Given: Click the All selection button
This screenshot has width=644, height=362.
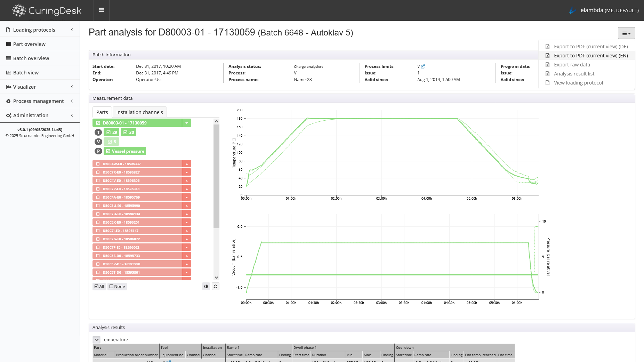Looking at the screenshot, I should [x=99, y=287].
